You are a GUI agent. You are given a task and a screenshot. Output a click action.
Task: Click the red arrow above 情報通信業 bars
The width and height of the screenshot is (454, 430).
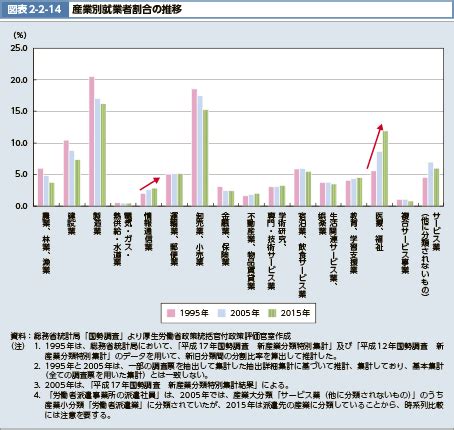pos(150,183)
